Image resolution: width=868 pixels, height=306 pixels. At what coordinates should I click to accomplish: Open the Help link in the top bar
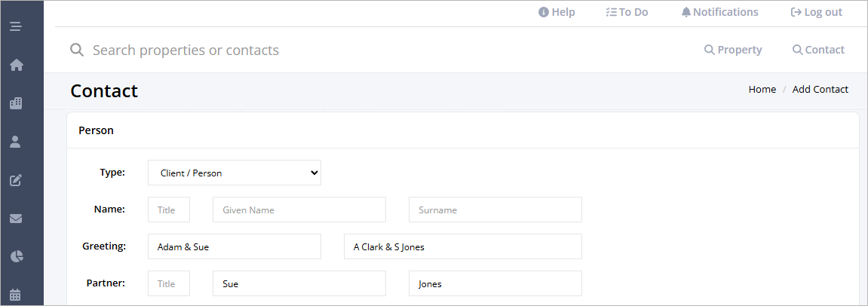[x=557, y=12]
